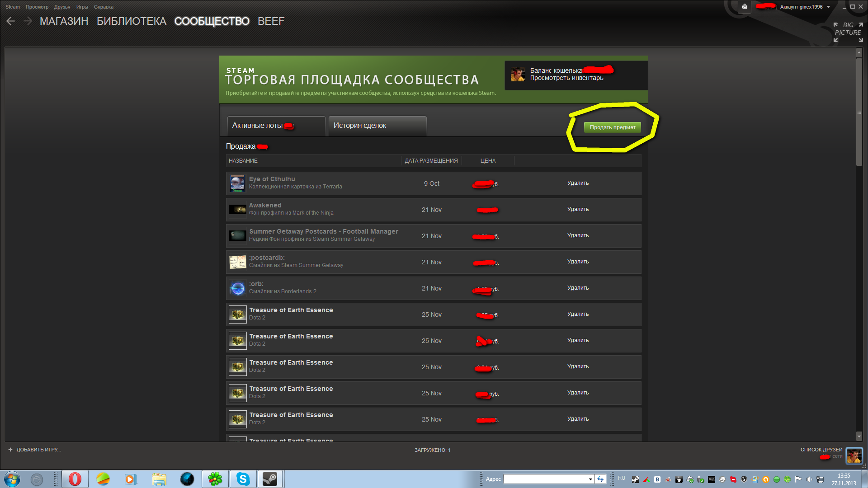This screenshot has height=488, width=868.
Task: Open the Друзья menu
Action: (x=62, y=7)
